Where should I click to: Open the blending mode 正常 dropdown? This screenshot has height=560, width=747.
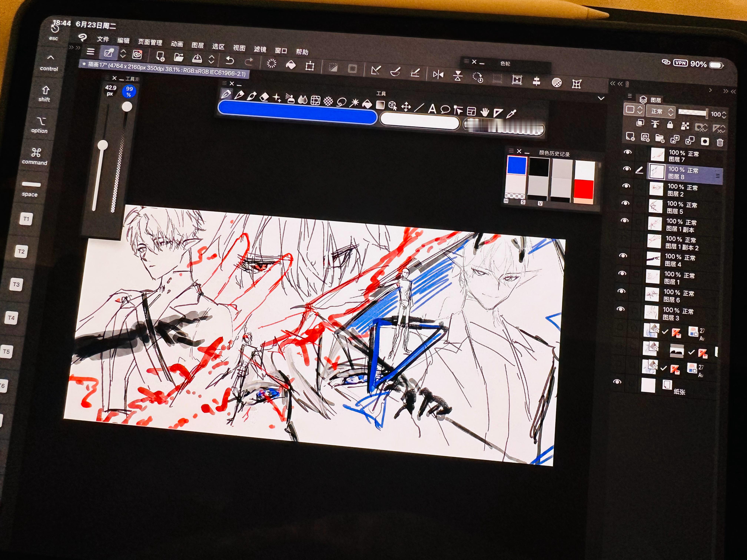(661, 112)
